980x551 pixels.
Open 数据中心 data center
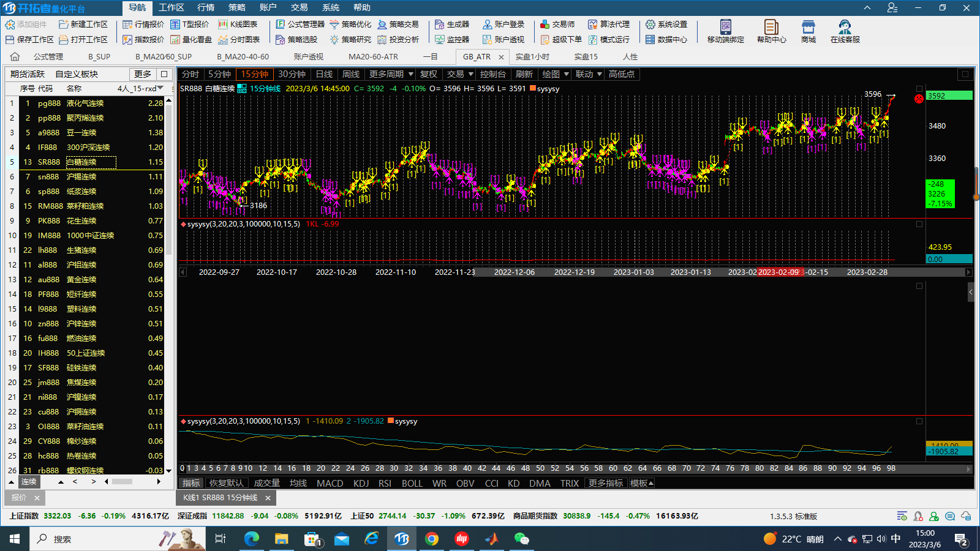point(666,39)
